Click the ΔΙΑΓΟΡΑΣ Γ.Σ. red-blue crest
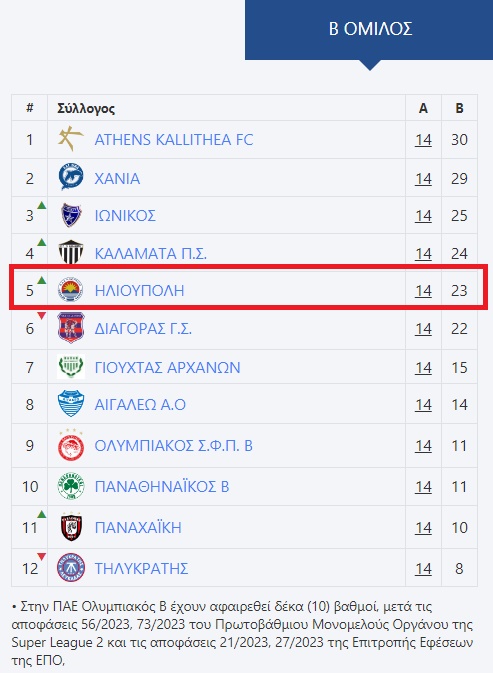The height and width of the screenshot is (673, 493). 71,328
